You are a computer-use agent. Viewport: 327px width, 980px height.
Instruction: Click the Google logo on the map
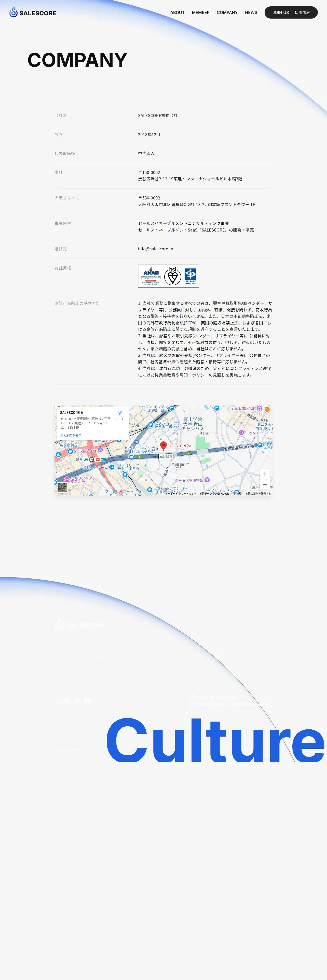164,488
